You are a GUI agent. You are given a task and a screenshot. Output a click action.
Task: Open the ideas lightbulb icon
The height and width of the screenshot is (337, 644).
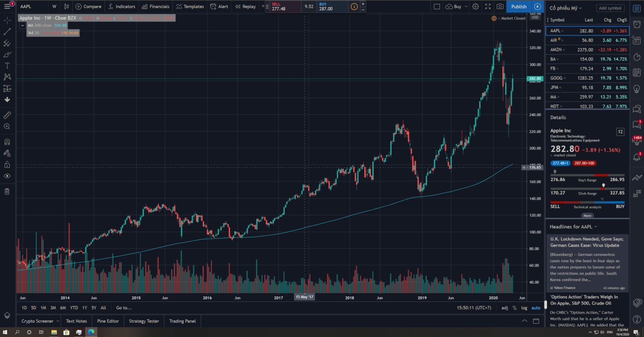coord(637,89)
